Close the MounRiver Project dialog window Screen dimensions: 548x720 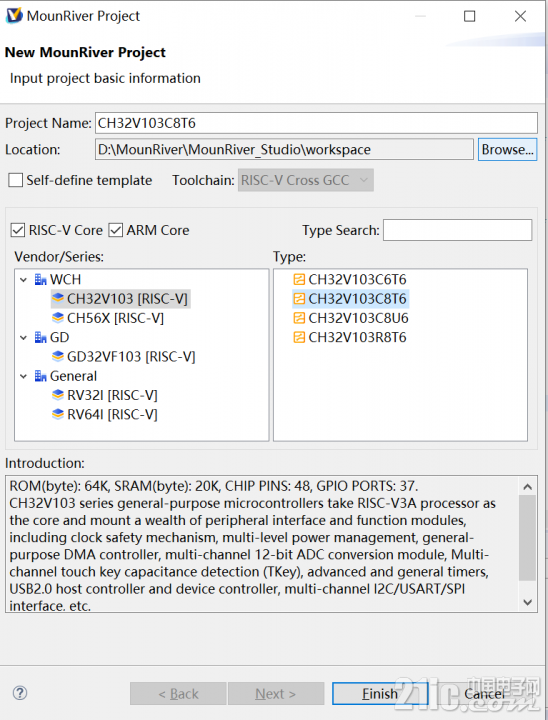[x=520, y=17]
